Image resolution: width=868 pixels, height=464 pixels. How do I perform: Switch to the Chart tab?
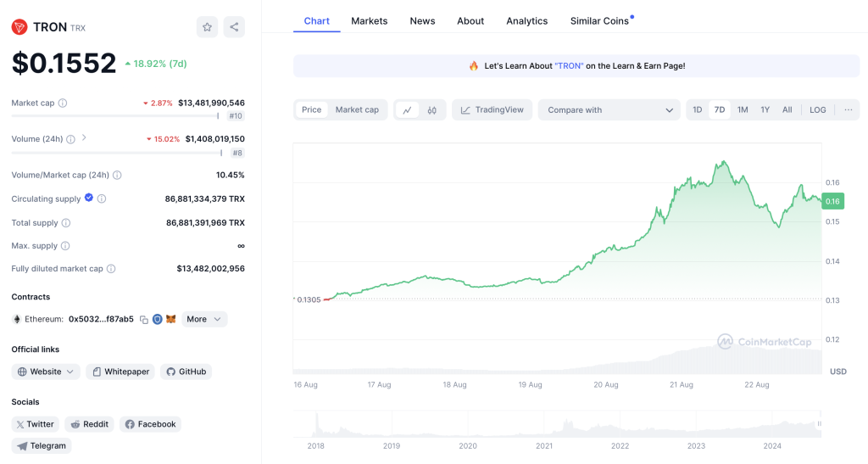point(317,21)
